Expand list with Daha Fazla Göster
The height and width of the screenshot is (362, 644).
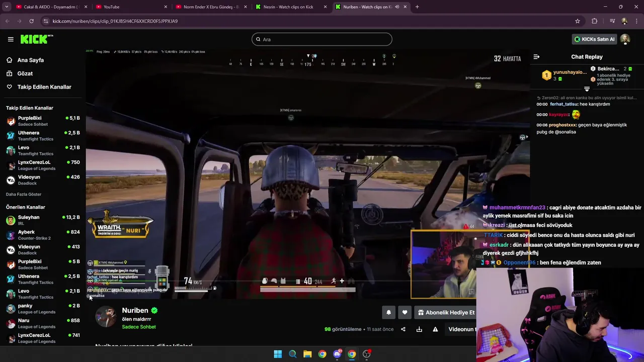[24, 194]
